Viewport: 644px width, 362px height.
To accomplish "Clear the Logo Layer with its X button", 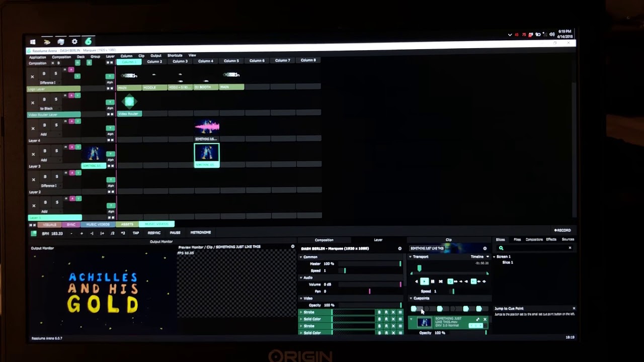I will coord(32,77).
